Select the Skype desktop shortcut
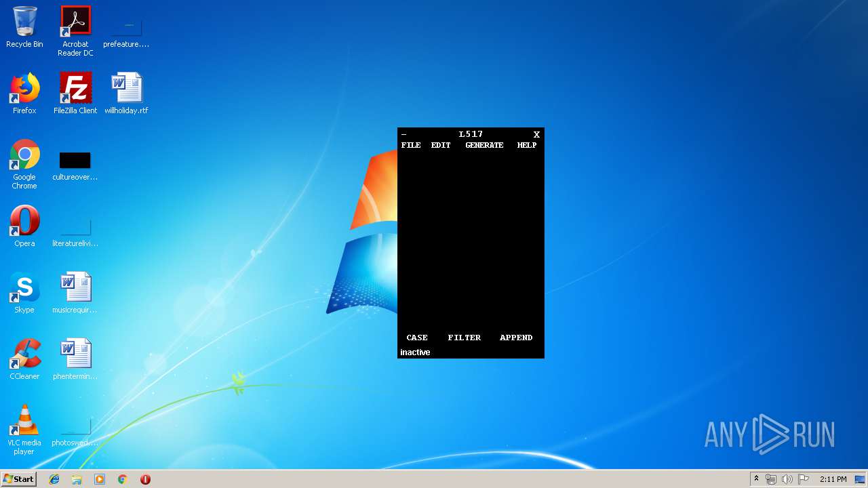The width and height of the screenshot is (868, 488). click(x=24, y=293)
